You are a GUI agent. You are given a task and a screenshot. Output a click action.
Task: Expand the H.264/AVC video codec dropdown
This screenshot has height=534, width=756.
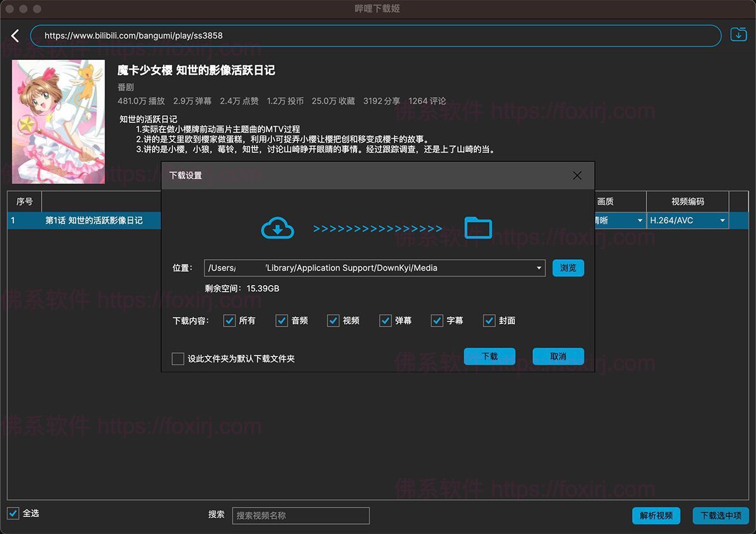[687, 221]
